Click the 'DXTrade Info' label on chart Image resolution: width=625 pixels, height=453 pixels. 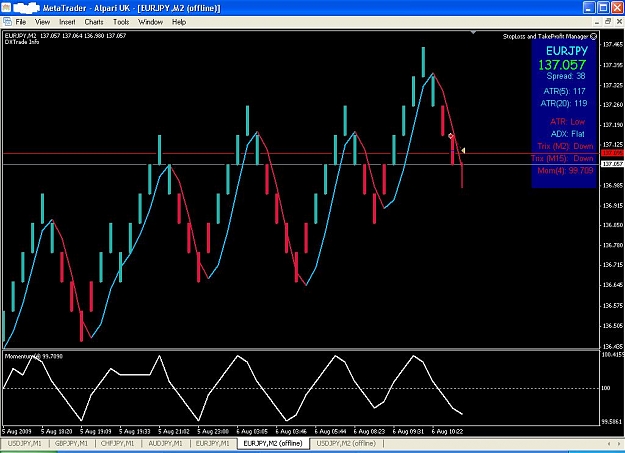[x=22, y=42]
